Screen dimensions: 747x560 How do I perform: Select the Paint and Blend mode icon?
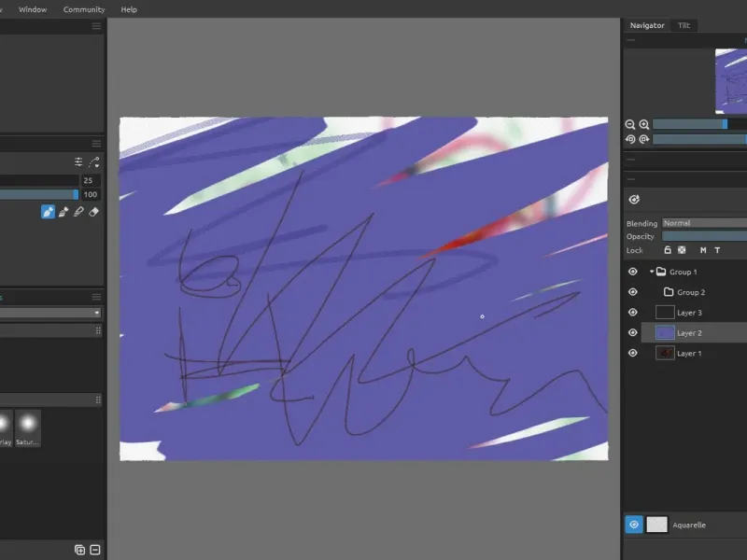[x=63, y=212]
